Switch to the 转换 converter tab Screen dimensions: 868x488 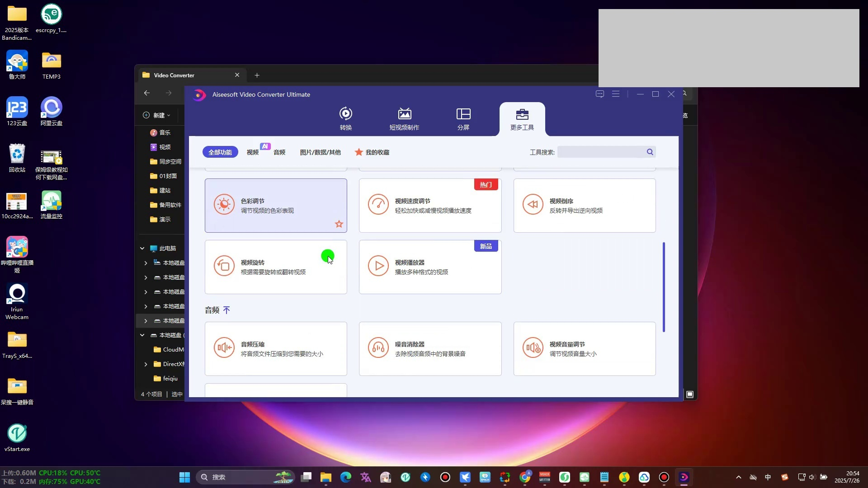click(346, 119)
